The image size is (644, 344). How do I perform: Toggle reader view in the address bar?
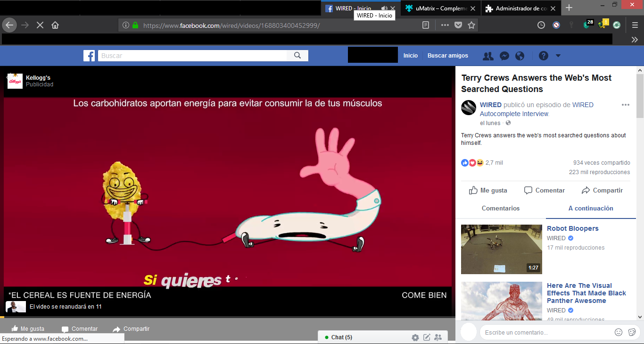click(x=426, y=25)
